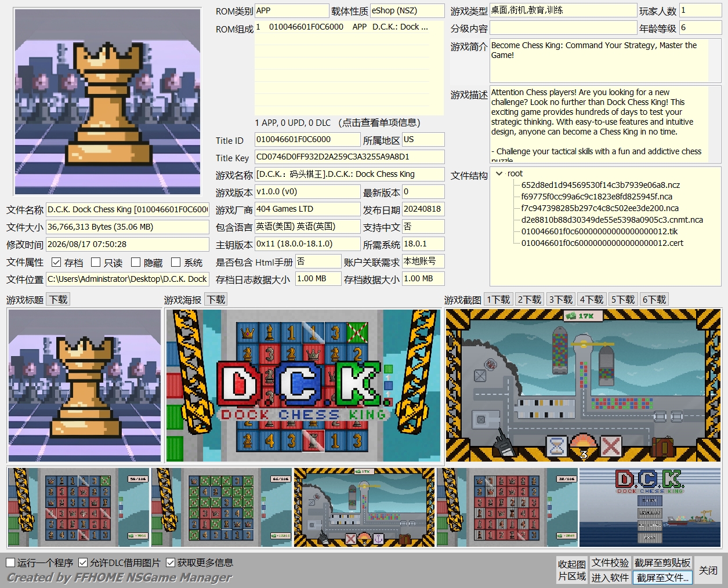Click the 文件校验 button
The width and height of the screenshot is (728, 588).
point(610,562)
